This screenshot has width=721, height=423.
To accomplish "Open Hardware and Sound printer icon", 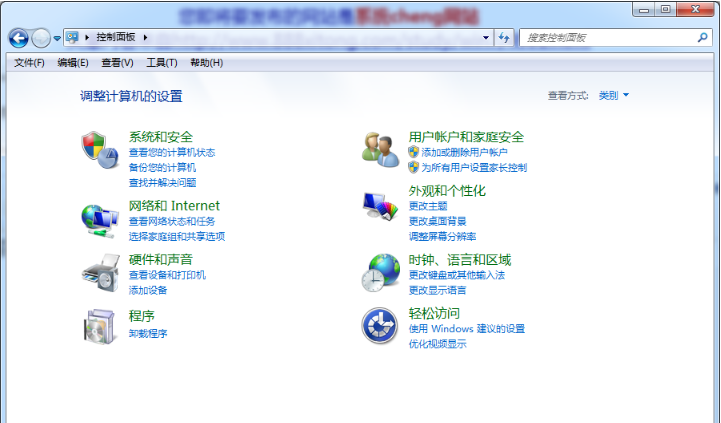I will [101, 273].
